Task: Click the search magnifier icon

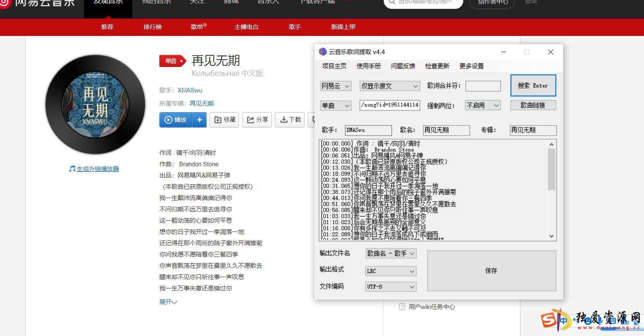Action: coord(391,2)
